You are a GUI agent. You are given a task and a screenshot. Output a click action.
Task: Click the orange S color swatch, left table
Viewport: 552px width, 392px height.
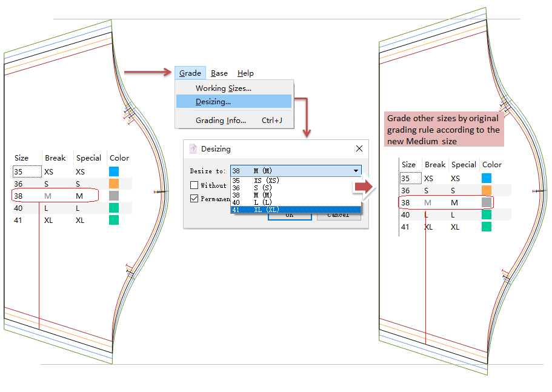pos(114,184)
